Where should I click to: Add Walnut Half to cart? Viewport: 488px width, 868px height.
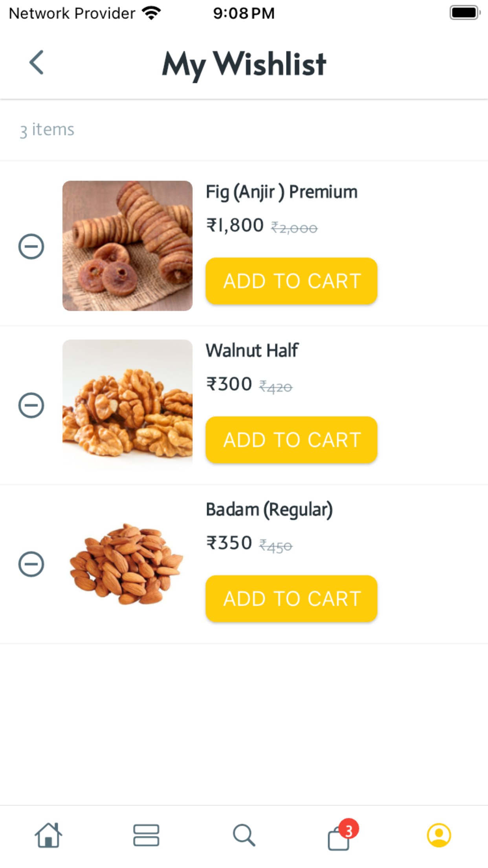click(x=292, y=440)
